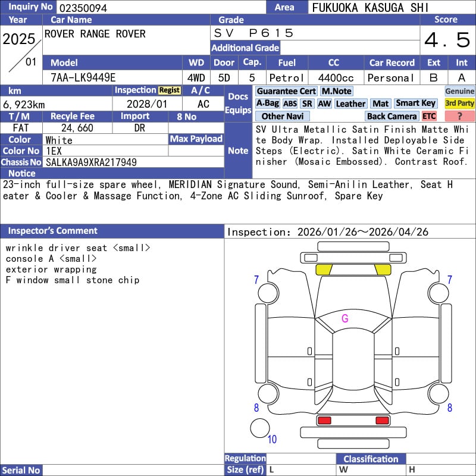The image size is (476, 476).
Task: Click the red question mark badge
Action: click(x=459, y=116)
